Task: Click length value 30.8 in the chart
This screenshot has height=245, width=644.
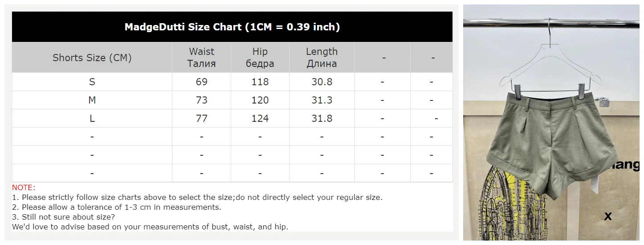Action: (322, 82)
